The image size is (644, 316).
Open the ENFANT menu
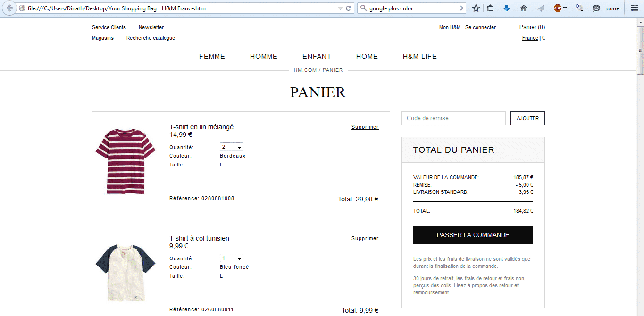pyautogui.click(x=317, y=57)
